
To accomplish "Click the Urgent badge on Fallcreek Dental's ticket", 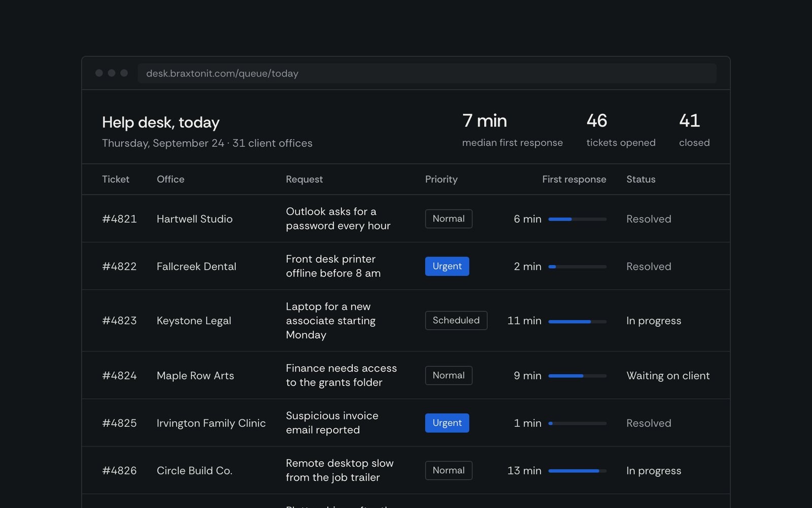I will point(447,266).
